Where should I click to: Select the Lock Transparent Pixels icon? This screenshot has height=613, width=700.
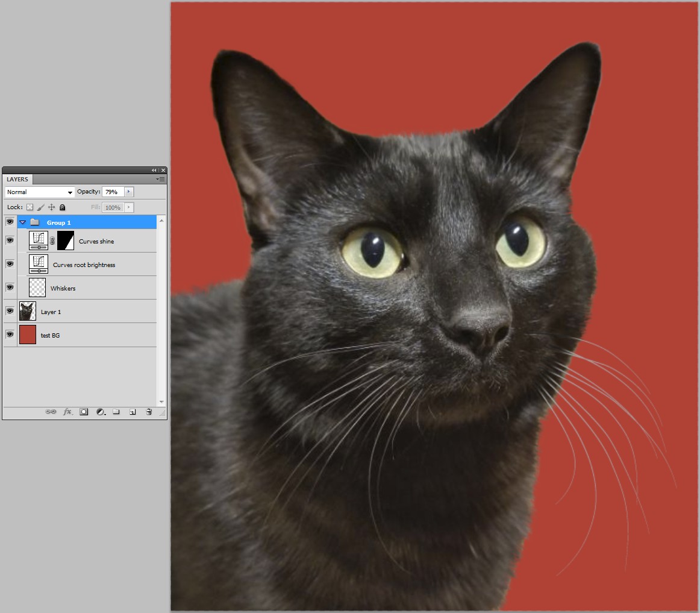tap(30, 207)
